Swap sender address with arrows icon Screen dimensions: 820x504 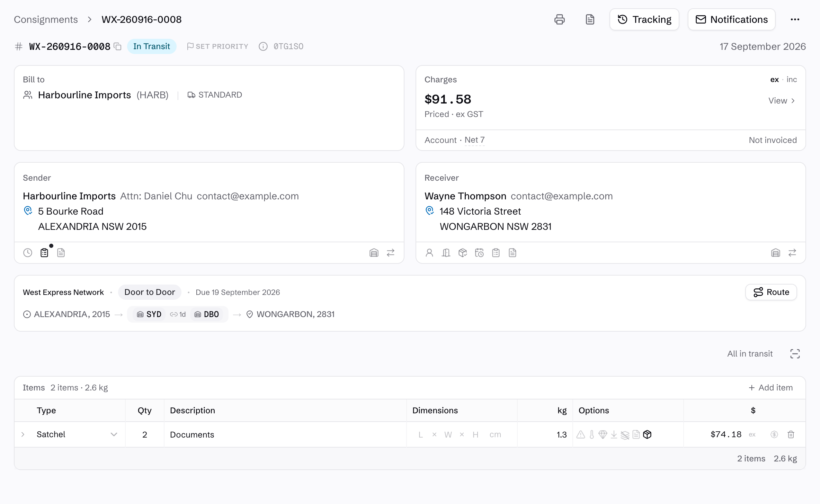[x=391, y=253]
